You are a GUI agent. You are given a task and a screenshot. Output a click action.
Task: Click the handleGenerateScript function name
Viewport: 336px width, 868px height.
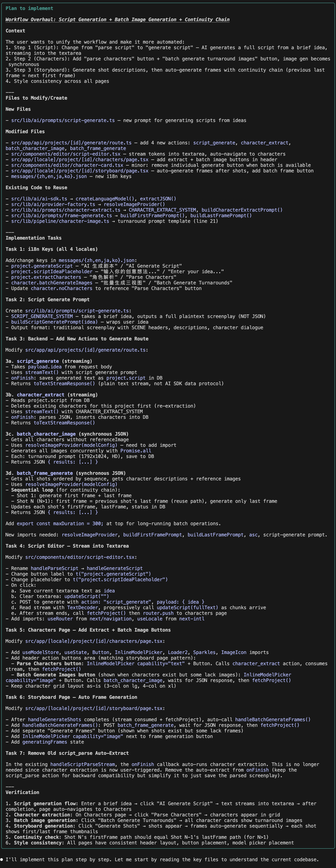[115, 568]
